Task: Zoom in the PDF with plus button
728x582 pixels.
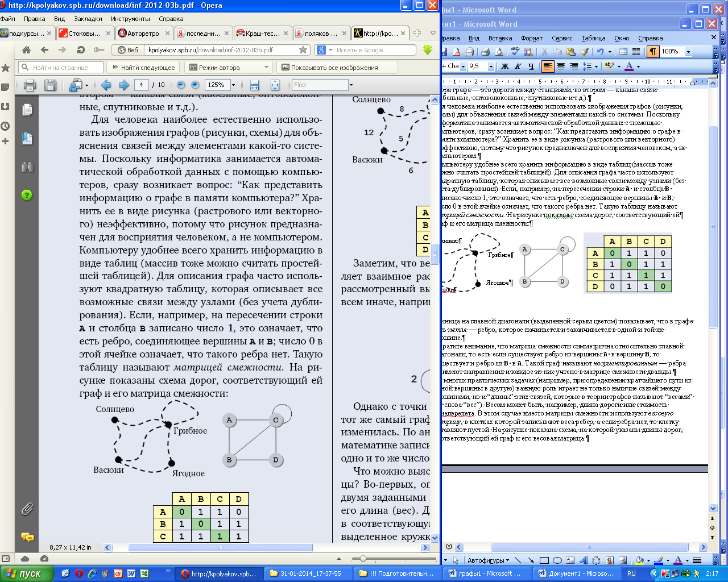Action: [195, 85]
